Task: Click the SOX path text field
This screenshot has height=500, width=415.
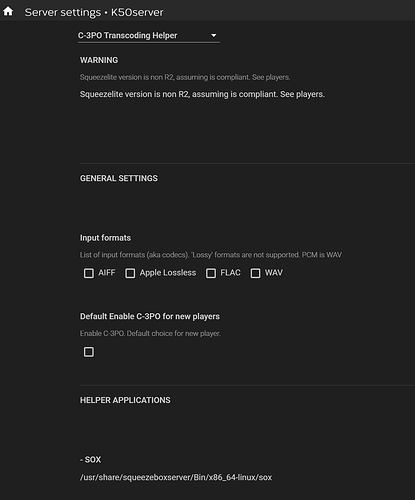Action: tap(176, 477)
